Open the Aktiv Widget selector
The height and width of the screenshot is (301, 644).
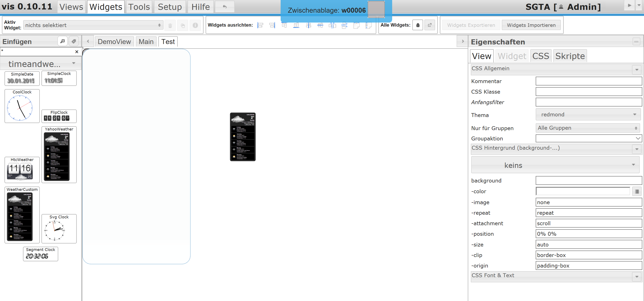point(93,25)
